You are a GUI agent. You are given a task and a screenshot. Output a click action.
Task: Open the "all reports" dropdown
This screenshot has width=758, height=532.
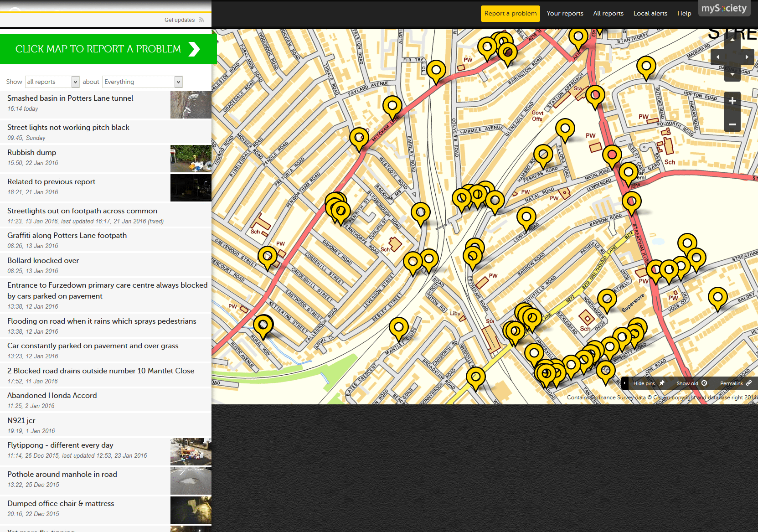52,82
